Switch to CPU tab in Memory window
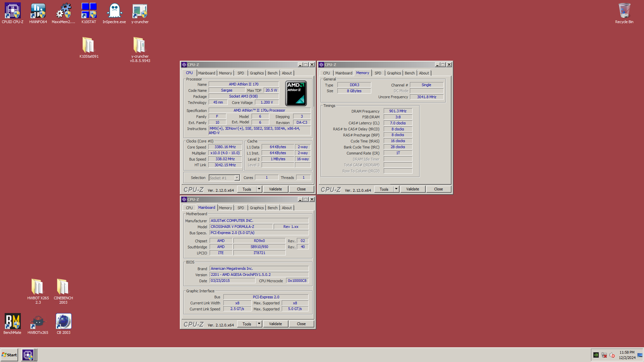 [327, 73]
